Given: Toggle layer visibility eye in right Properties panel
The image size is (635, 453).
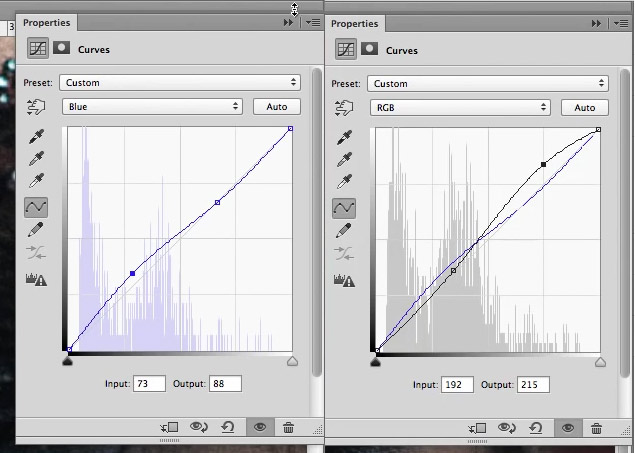Looking at the screenshot, I should [568, 428].
